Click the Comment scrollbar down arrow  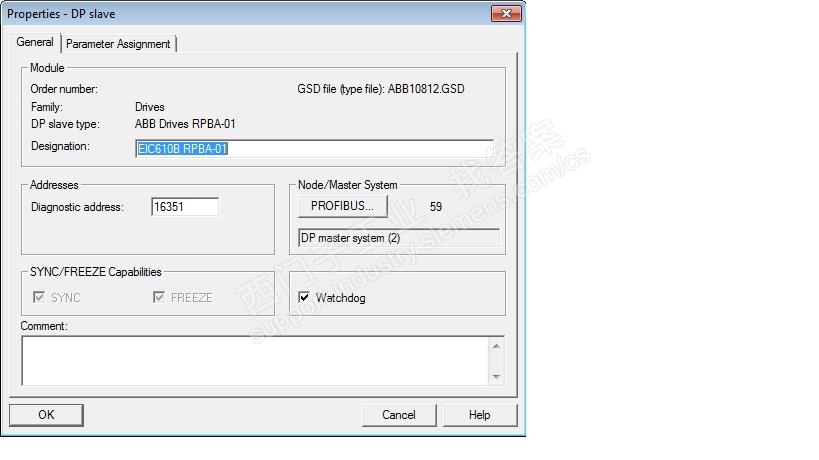pyautogui.click(x=496, y=376)
